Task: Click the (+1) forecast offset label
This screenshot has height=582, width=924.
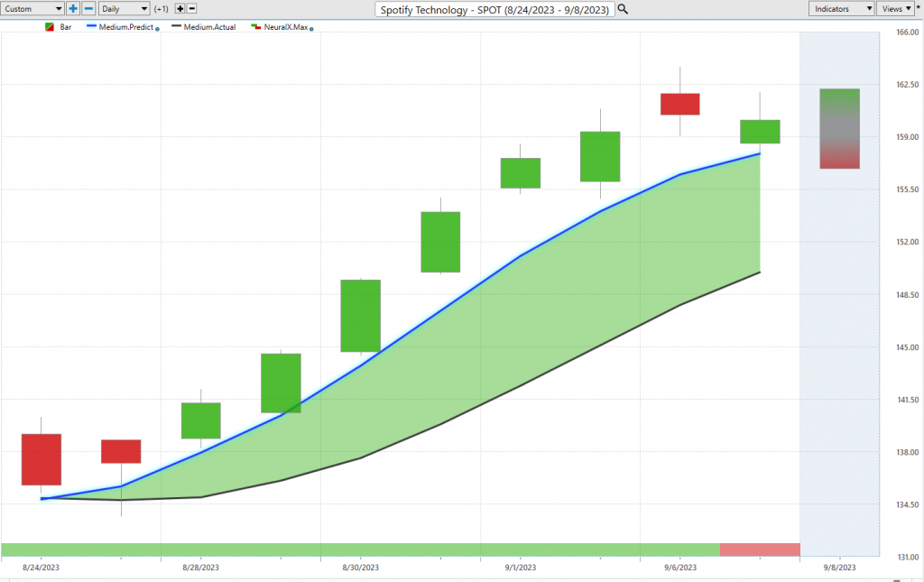Action: pos(161,9)
